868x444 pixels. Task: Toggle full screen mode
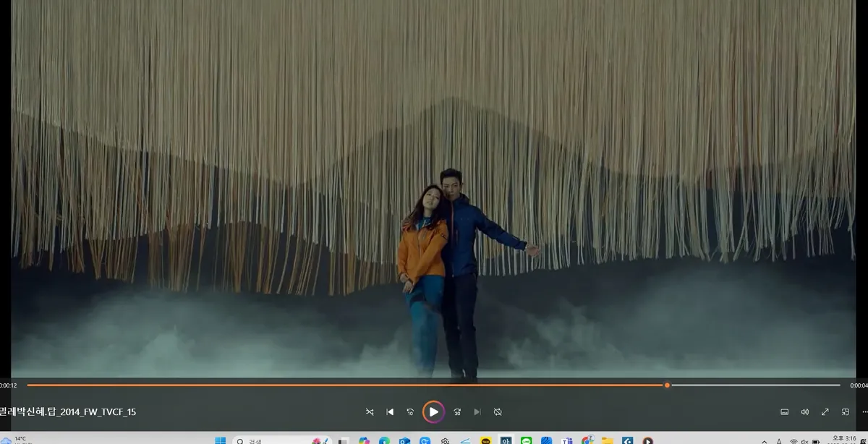825,411
